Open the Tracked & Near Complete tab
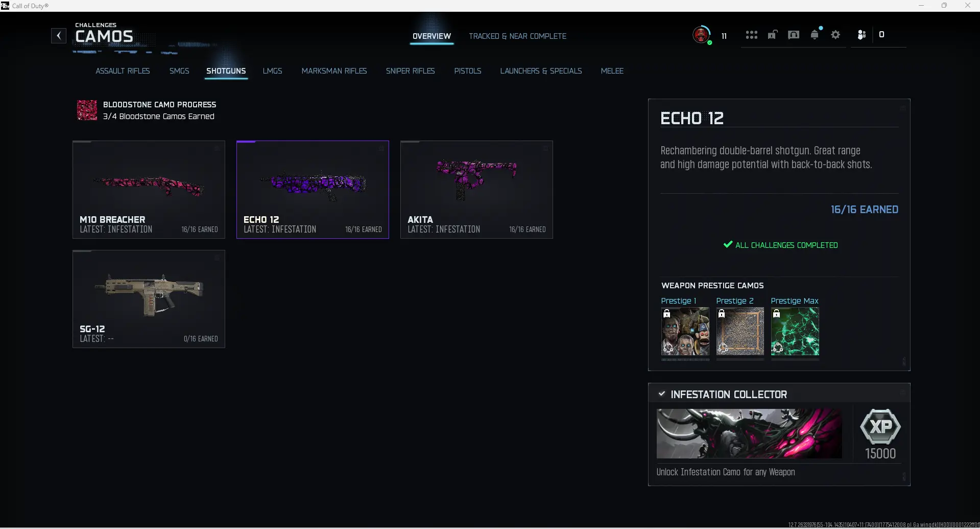Image resolution: width=980 pixels, height=529 pixels. point(517,36)
